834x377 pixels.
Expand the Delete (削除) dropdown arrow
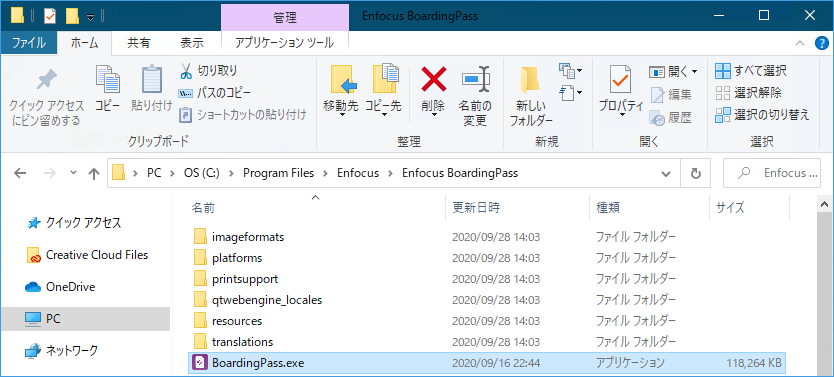pyautogui.click(x=434, y=114)
